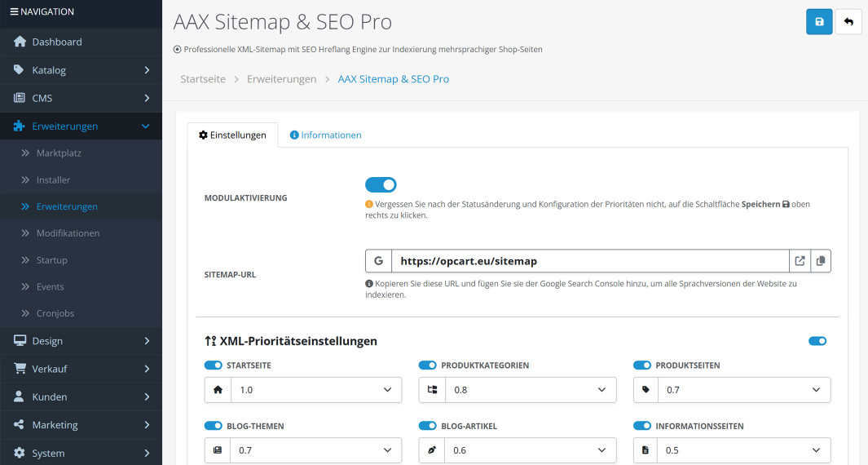Toggle the XML-Prioritätseinstellungen master switch

tap(817, 341)
